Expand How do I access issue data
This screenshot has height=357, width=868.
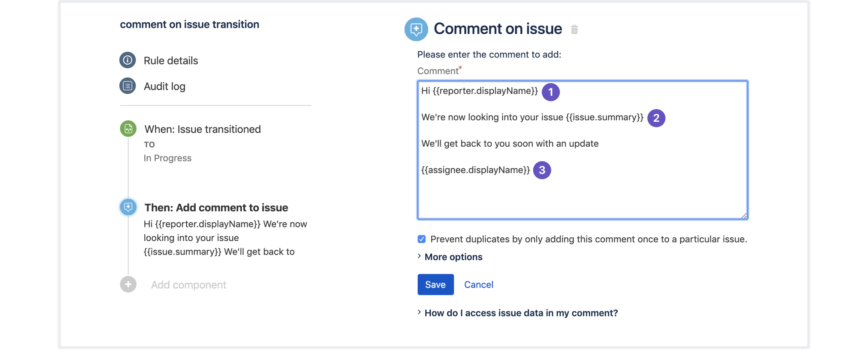(521, 313)
